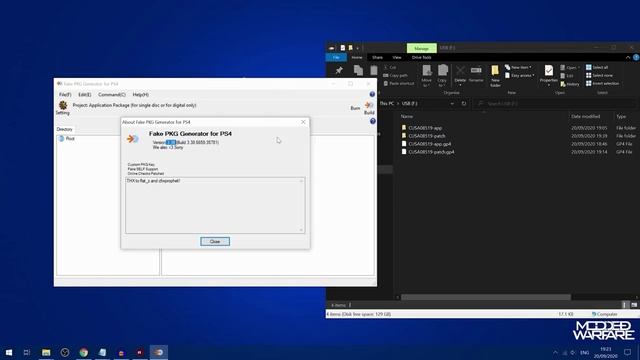Click the Close button in About dialog
This screenshot has height=360, width=640.
[x=215, y=242]
